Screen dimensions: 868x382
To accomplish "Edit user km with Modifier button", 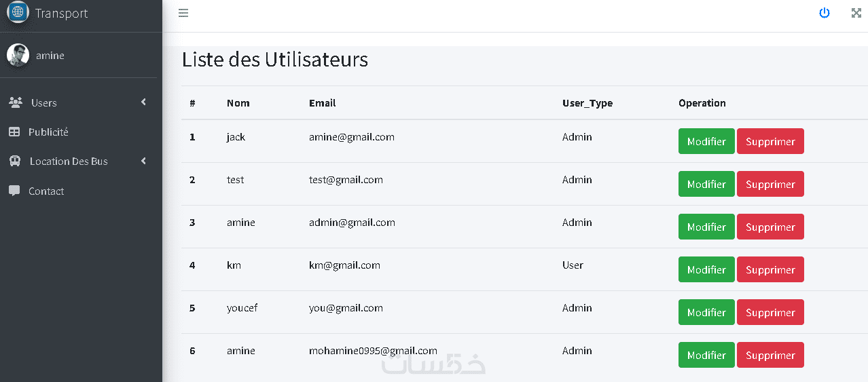I will 706,270.
